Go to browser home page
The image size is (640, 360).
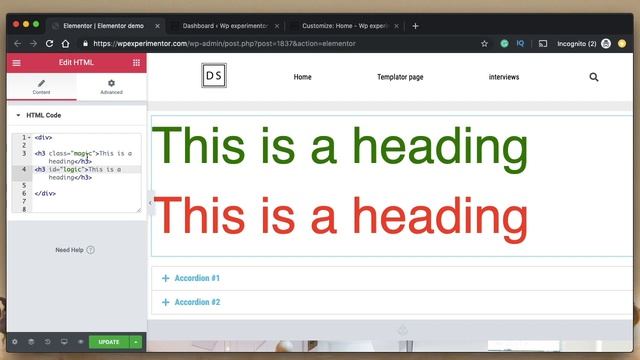66,44
